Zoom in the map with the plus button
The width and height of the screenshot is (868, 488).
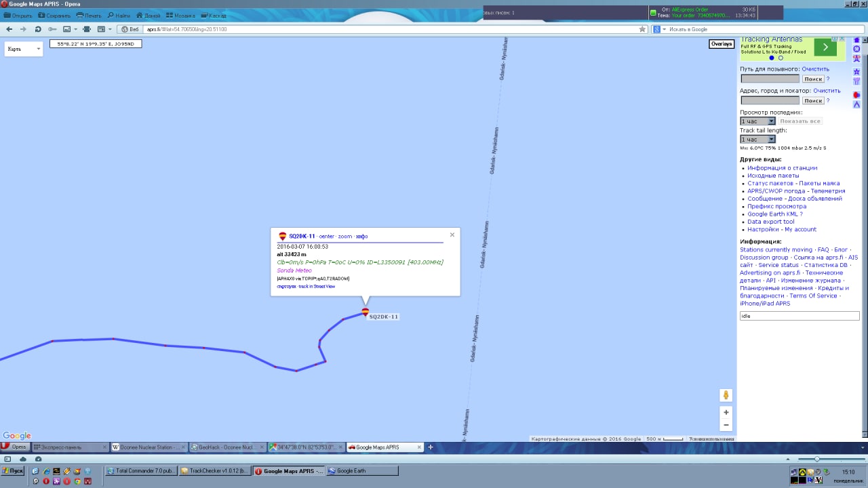tap(726, 412)
